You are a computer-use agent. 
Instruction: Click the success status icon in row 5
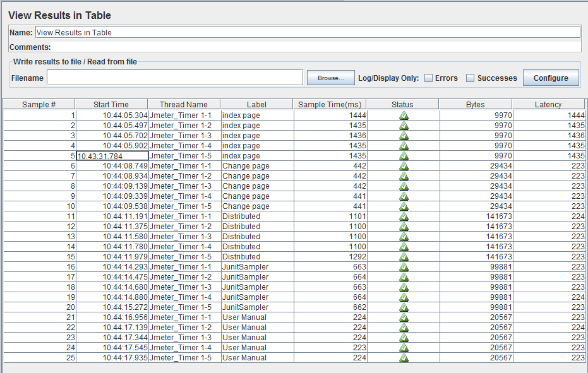[x=404, y=156]
